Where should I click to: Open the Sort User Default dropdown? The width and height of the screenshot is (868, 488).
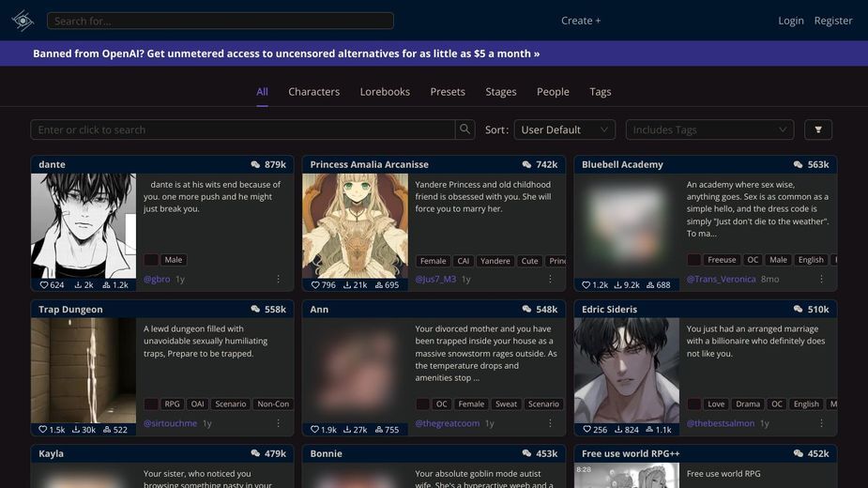(x=565, y=130)
